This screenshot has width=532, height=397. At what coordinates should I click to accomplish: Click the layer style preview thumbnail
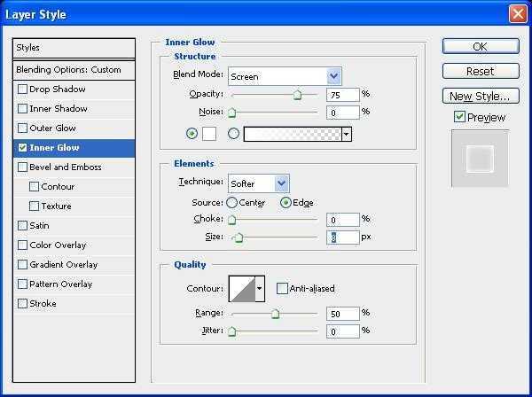tap(480, 158)
